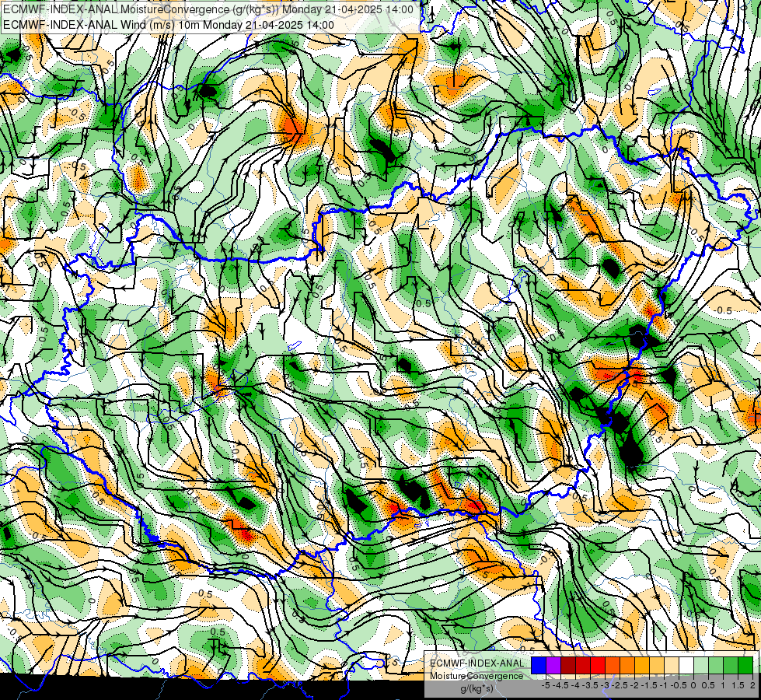Click MoistureConvergence label in legend box

coord(476,676)
